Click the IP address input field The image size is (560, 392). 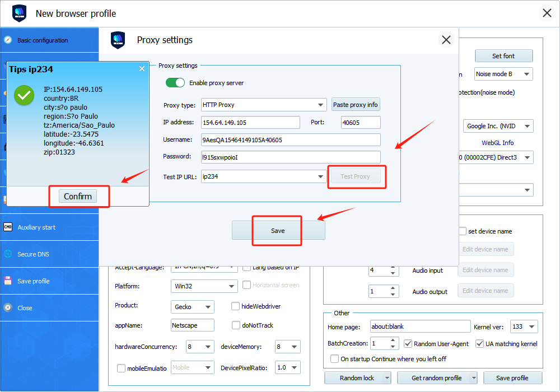(250, 123)
